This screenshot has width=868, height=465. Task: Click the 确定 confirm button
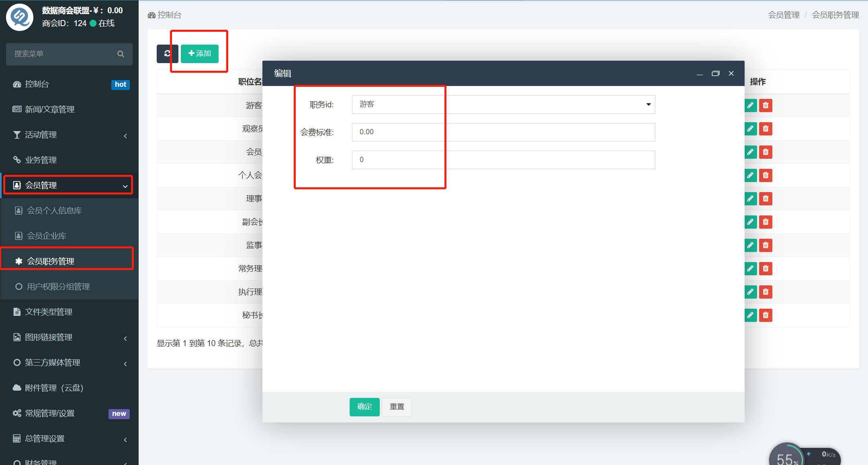(x=364, y=407)
